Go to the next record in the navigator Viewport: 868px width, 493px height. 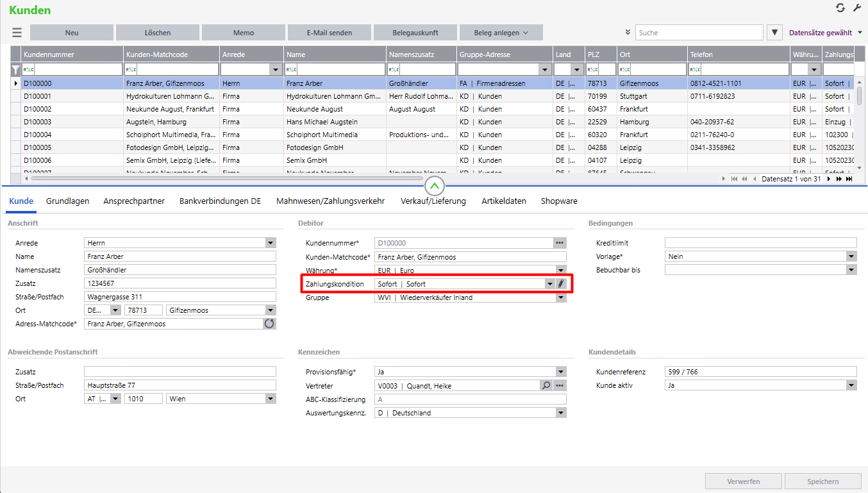[829, 179]
